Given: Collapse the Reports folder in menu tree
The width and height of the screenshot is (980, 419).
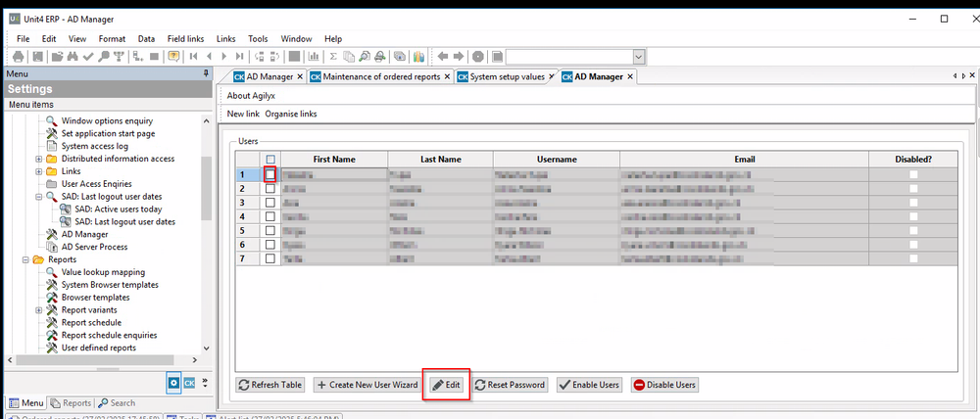Looking at the screenshot, I should (x=25, y=260).
